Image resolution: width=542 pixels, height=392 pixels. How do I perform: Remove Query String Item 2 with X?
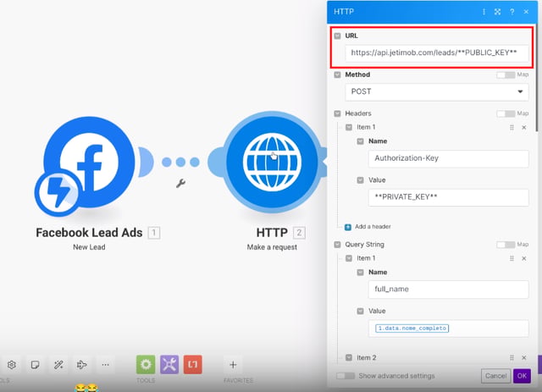coord(524,358)
